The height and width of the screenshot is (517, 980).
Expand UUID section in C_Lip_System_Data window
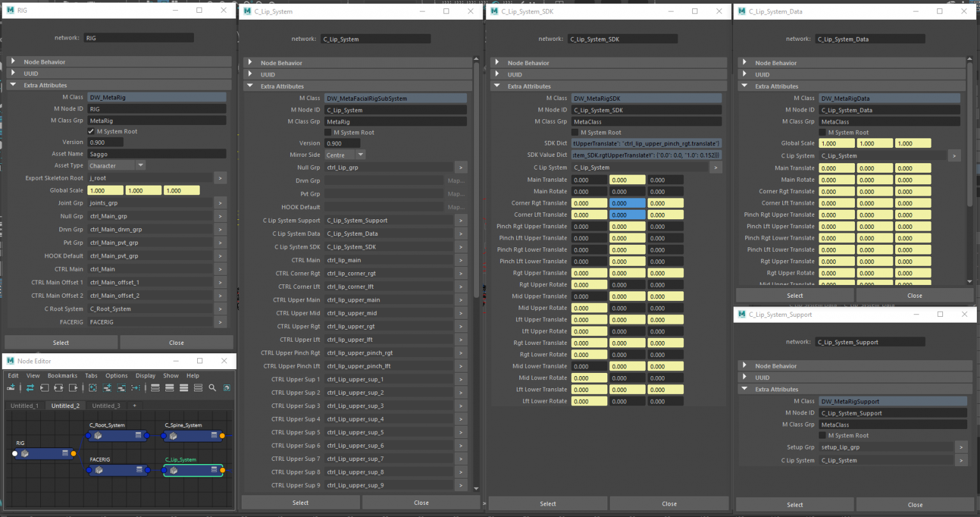pyautogui.click(x=745, y=75)
